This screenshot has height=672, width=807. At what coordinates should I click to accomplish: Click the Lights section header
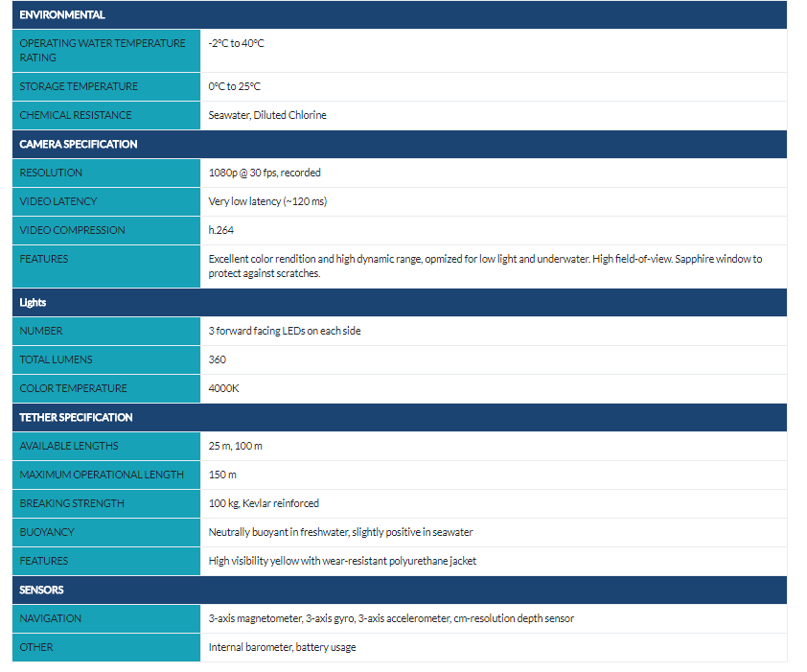tap(400, 302)
